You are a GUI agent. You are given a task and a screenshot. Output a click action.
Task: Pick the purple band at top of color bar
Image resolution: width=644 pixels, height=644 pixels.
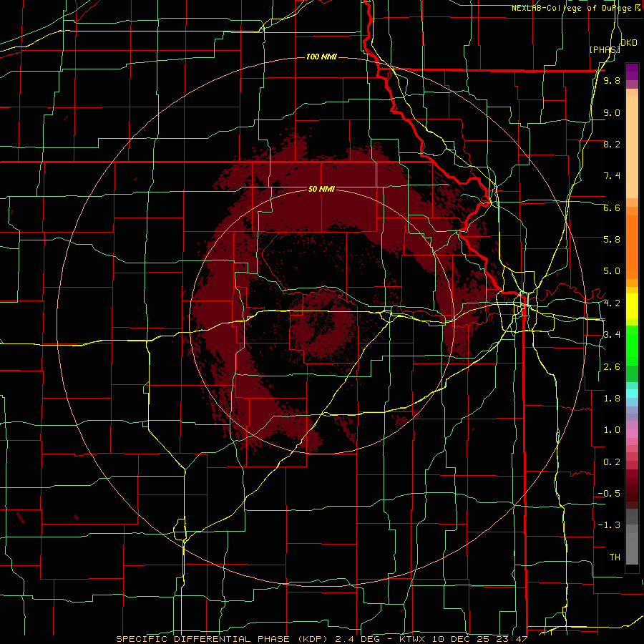click(x=632, y=72)
